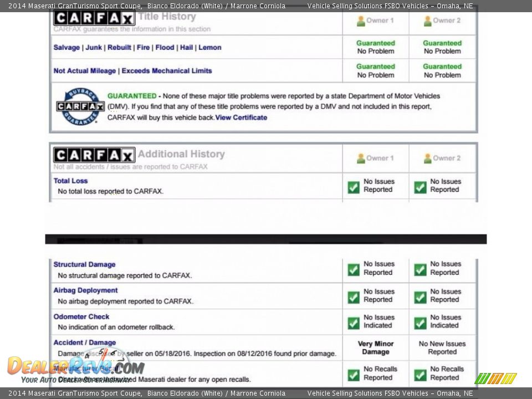Click Owner 2's Guaranteed No Problem in Not Actual Mileage row
This screenshot has width=532, height=399.
click(442, 71)
